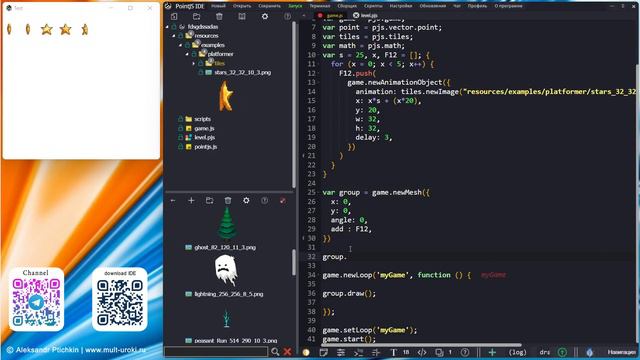Click the (log) button in bottom bar

coord(517,352)
